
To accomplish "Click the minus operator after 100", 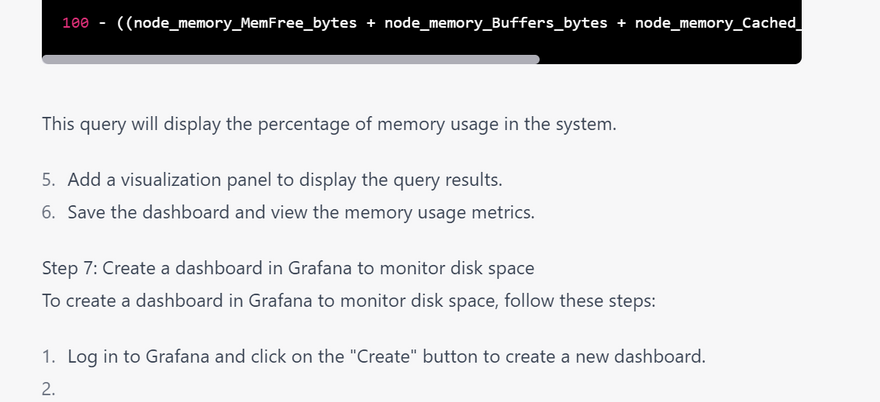I will (103, 22).
